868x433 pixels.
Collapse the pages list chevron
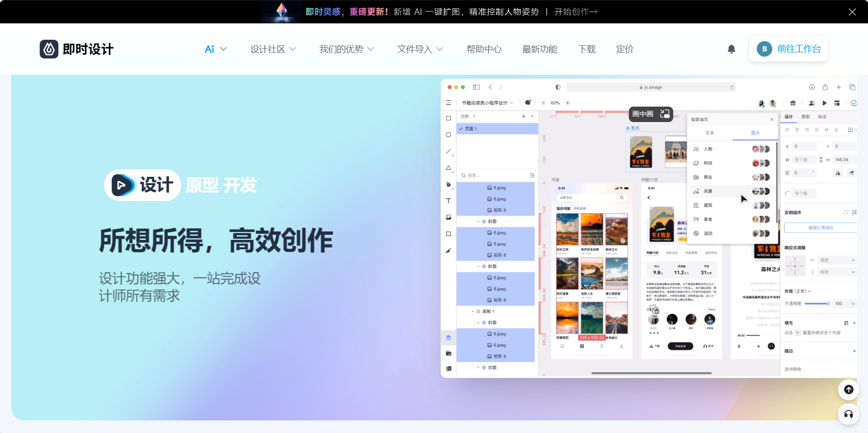(x=532, y=116)
